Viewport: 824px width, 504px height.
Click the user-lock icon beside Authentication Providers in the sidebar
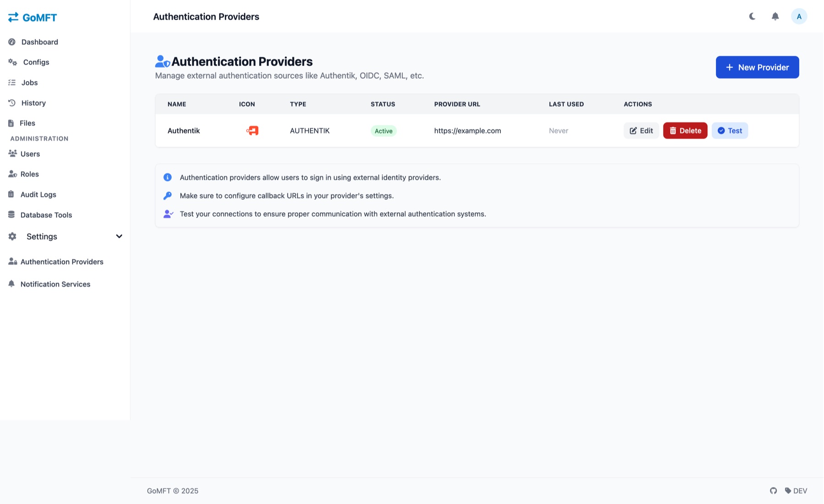coord(12,262)
